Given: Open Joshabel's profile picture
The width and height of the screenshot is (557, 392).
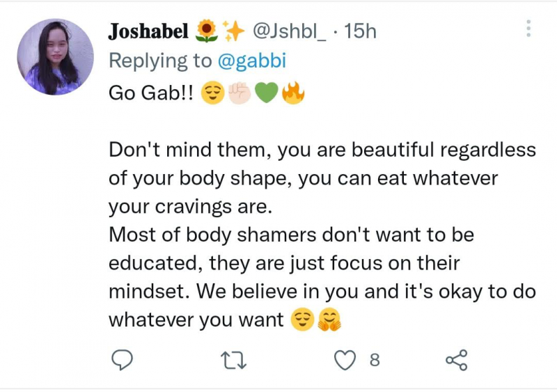Looking at the screenshot, I should (x=55, y=56).
